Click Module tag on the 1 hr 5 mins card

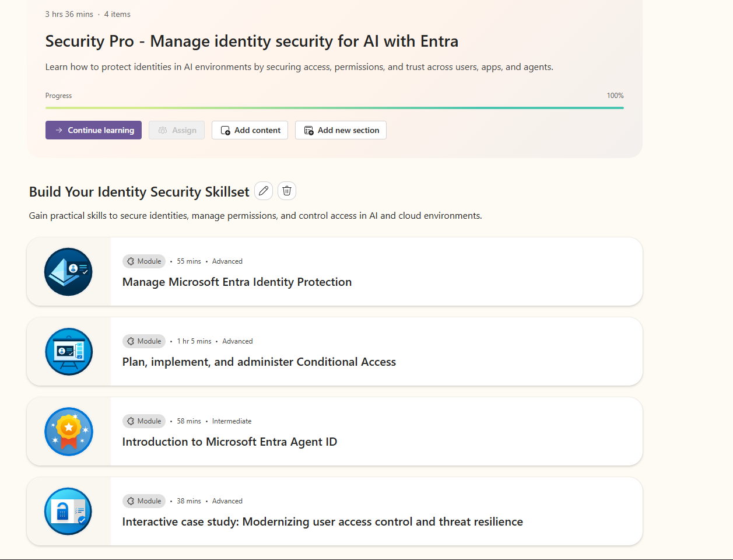(x=144, y=341)
